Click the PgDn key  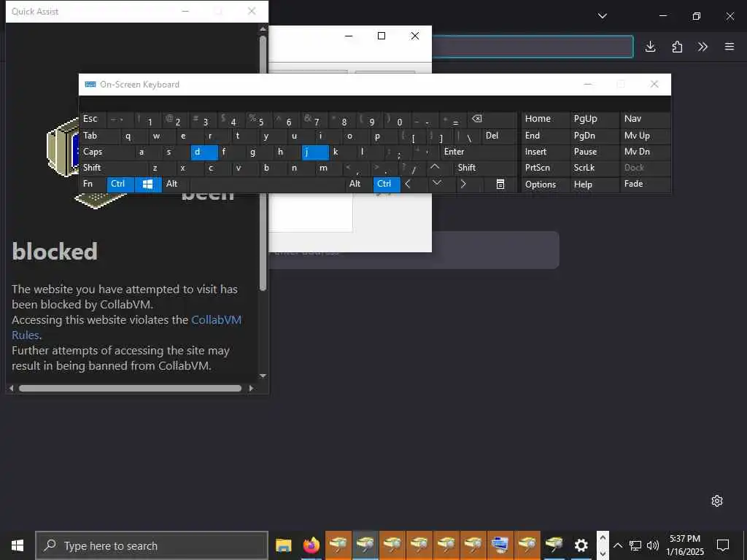pos(594,136)
